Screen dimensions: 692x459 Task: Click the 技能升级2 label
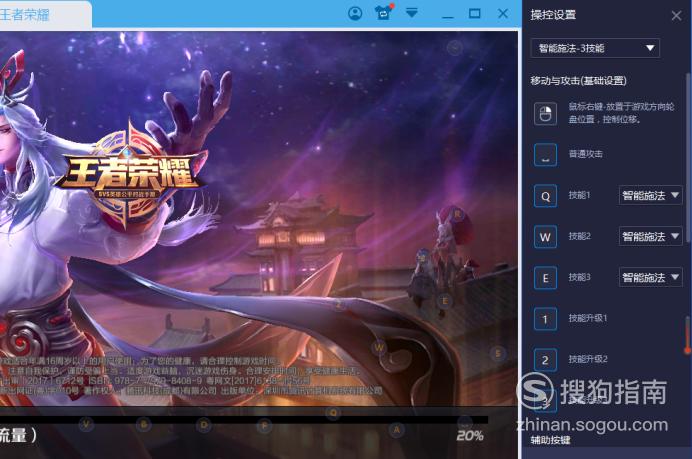click(x=588, y=359)
